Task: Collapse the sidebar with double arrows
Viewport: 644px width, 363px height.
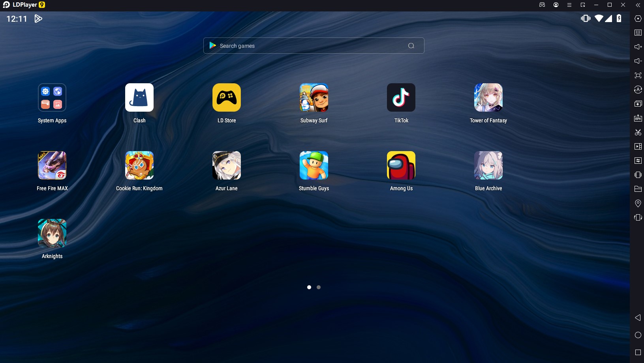Action: (638, 5)
